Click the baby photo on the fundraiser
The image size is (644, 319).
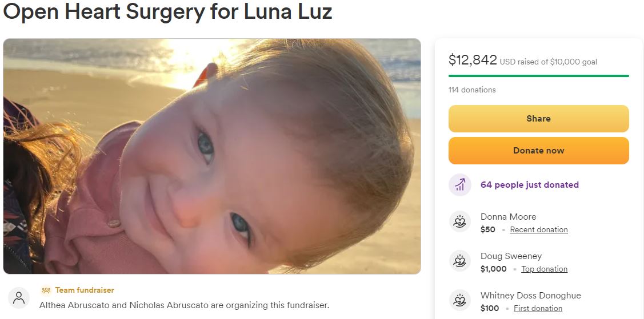coord(212,156)
